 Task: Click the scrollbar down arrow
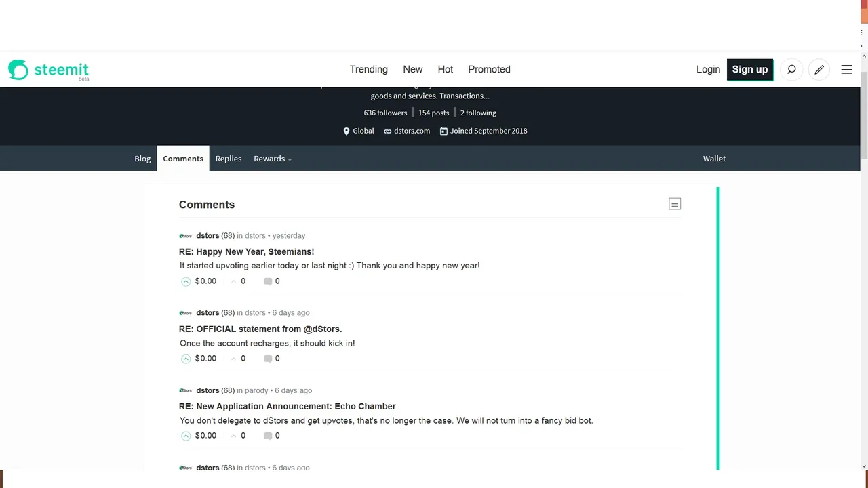tap(864, 466)
